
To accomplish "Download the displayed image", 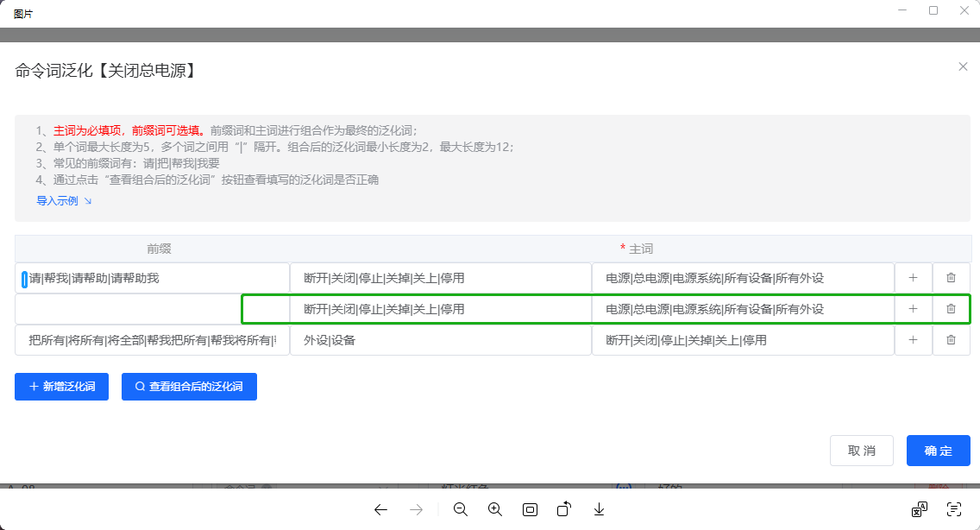I will pos(599,509).
